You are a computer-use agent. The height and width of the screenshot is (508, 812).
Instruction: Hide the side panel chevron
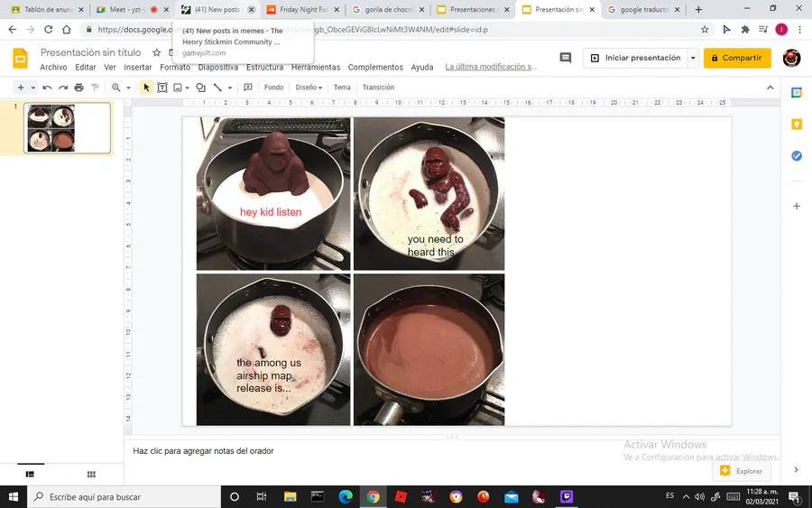pyautogui.click(x=796, y=470)
